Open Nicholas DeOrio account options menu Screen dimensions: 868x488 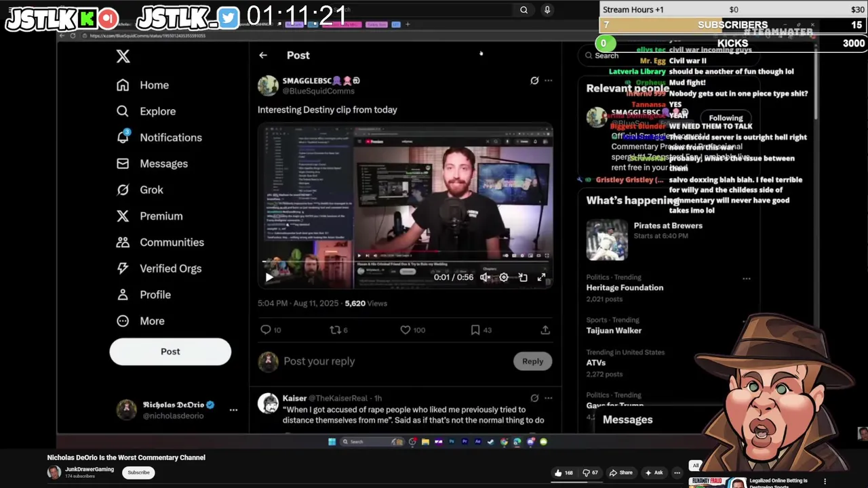pos(233,409)
